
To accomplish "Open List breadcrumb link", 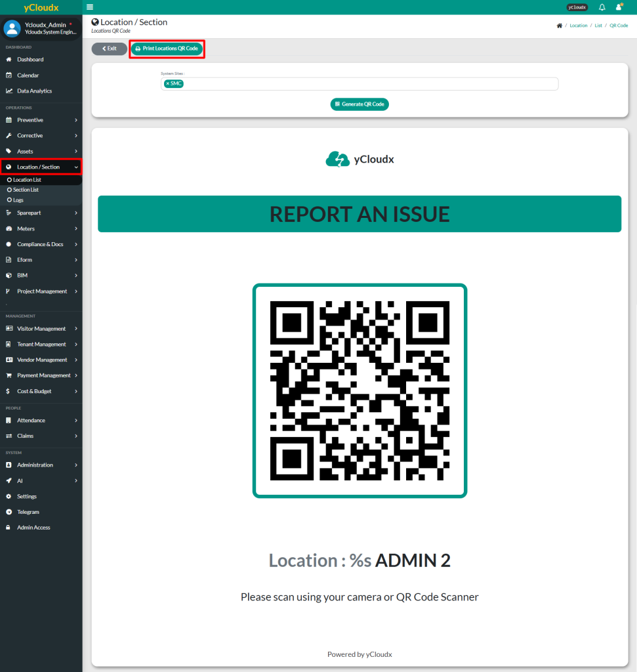I will [598, 26].
